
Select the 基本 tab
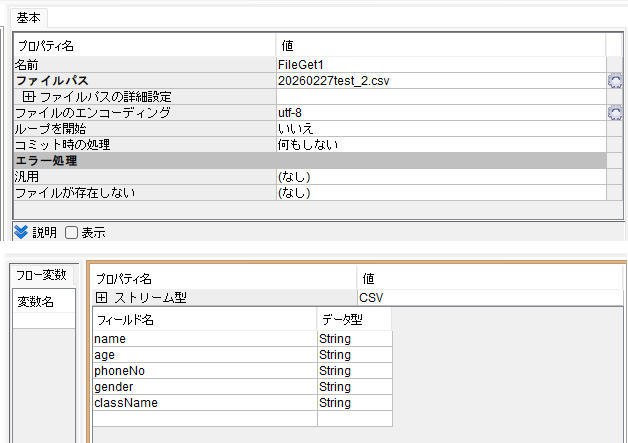tap(29, 18)
